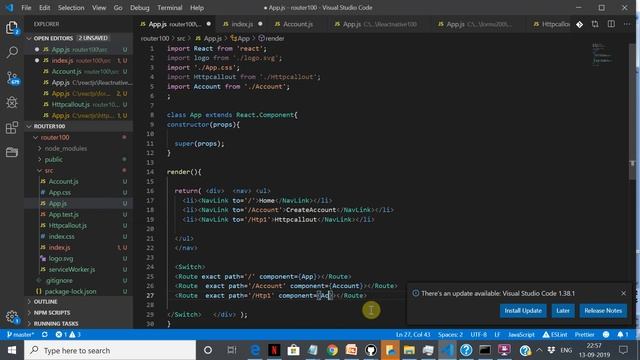
Task: Open the folder icon in activity bar
Action: (x=12, y=152)
